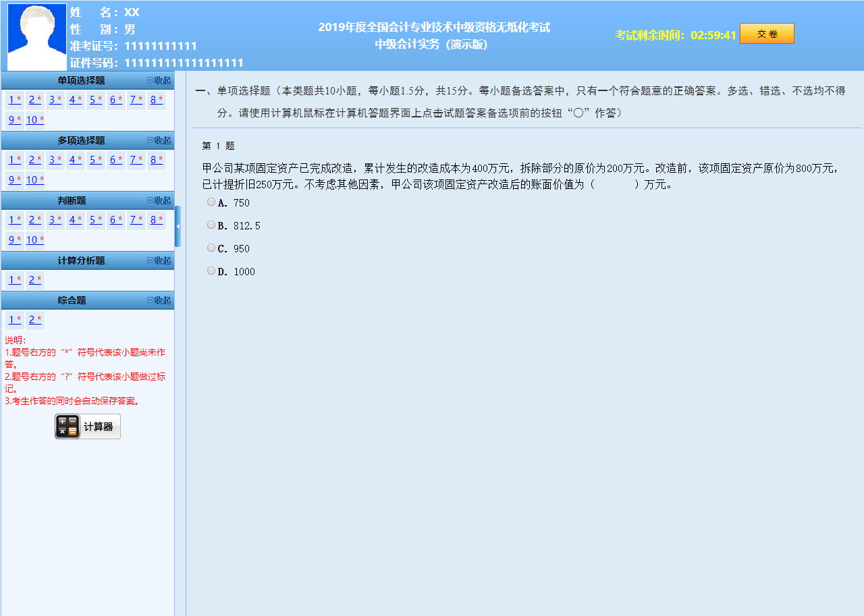864x616 pixels.
Task: Open true/false question 10
Action: [34, 240]
